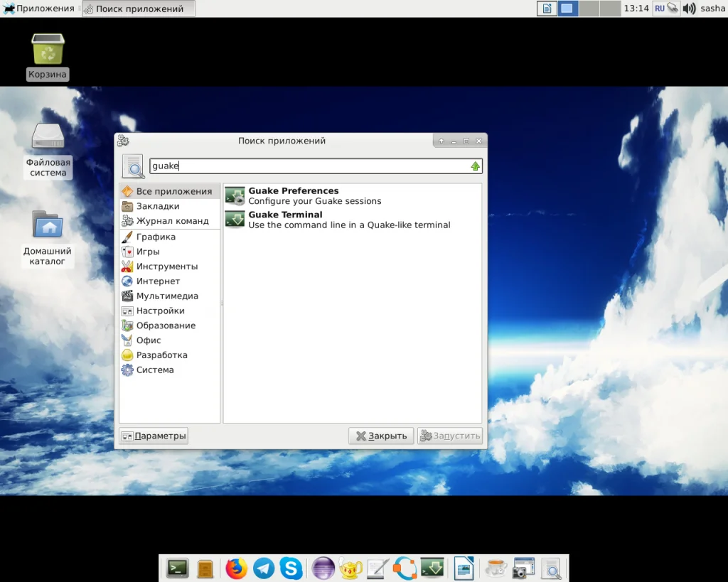Open Skype from the dock
This screenshot has width=728, height=582.
[291, 568]
